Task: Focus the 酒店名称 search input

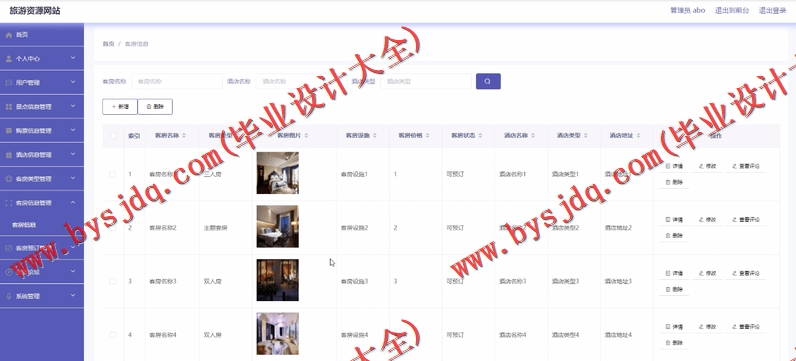Action: click(301, 81)
